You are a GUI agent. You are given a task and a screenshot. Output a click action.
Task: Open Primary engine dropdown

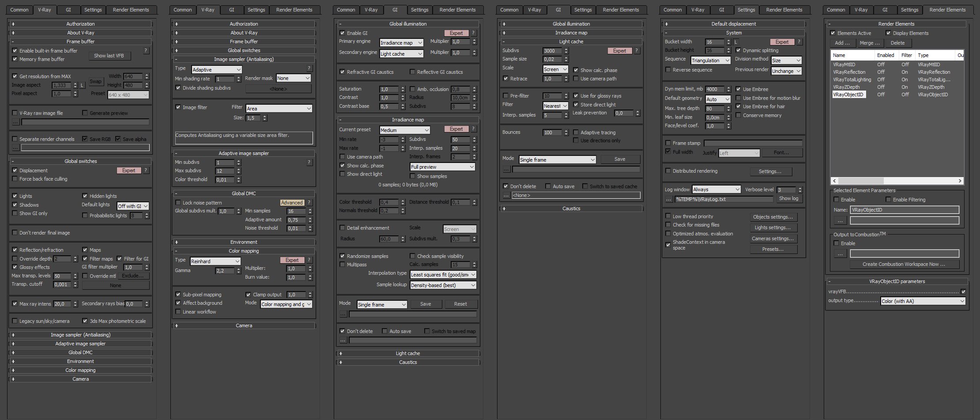(x=402, y=43)
